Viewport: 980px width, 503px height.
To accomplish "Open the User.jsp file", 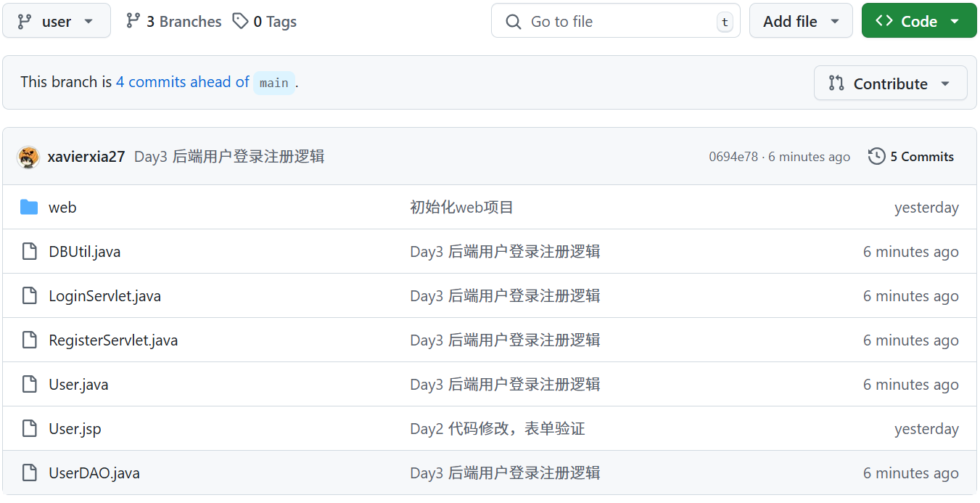I will [x=75, y=429].
